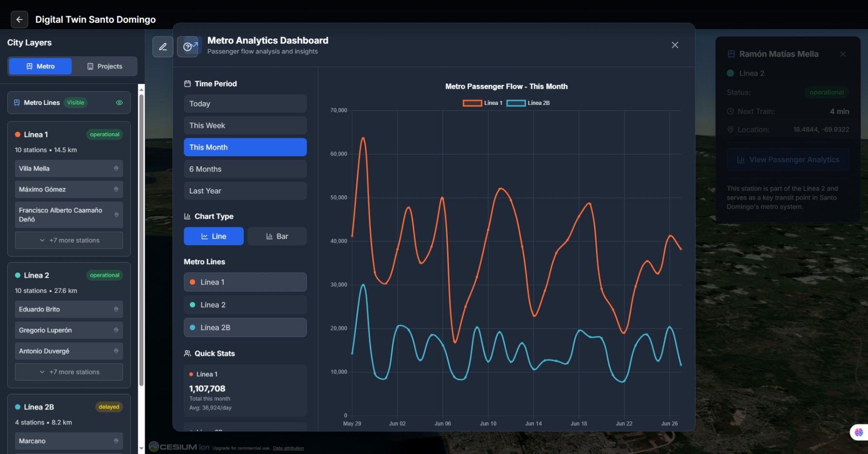This screenshot has height=454, width=868.
Task: Click the back arrow beside the app title
Action: pyautogui.click(x=19, y=19)
